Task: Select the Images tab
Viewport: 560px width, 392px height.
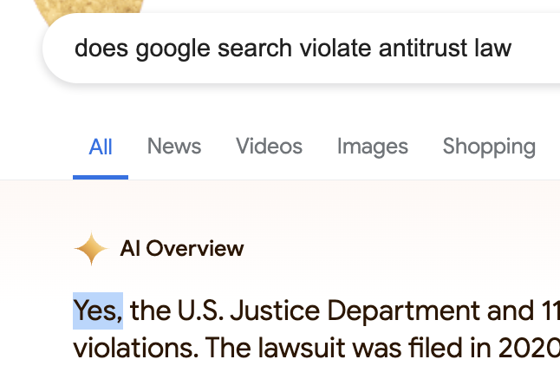Action: click(x=373, y=147)
